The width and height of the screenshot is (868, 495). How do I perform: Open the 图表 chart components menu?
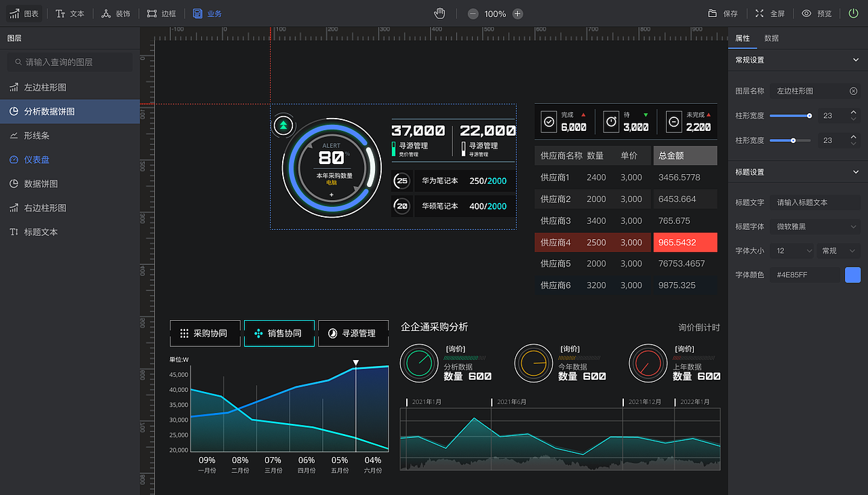pos(24,14)
